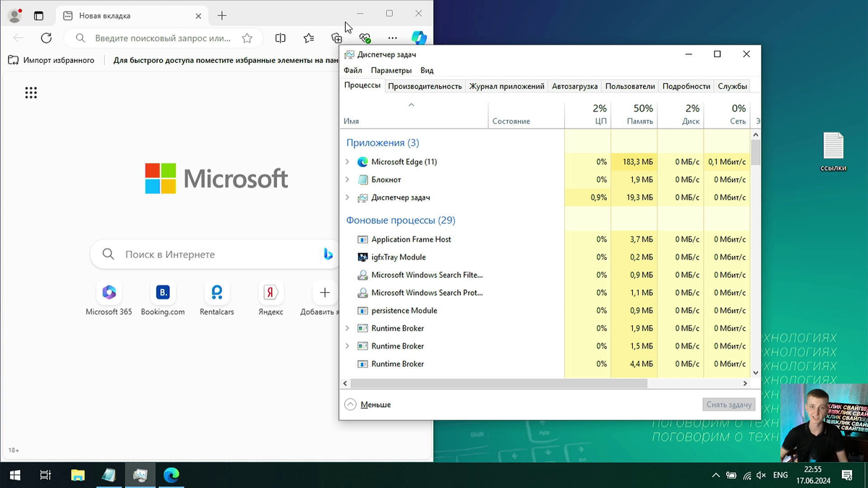The height and width of the screenshot is (488, 868).
Task: Open the notification center icon
Action: pos(847,475)
